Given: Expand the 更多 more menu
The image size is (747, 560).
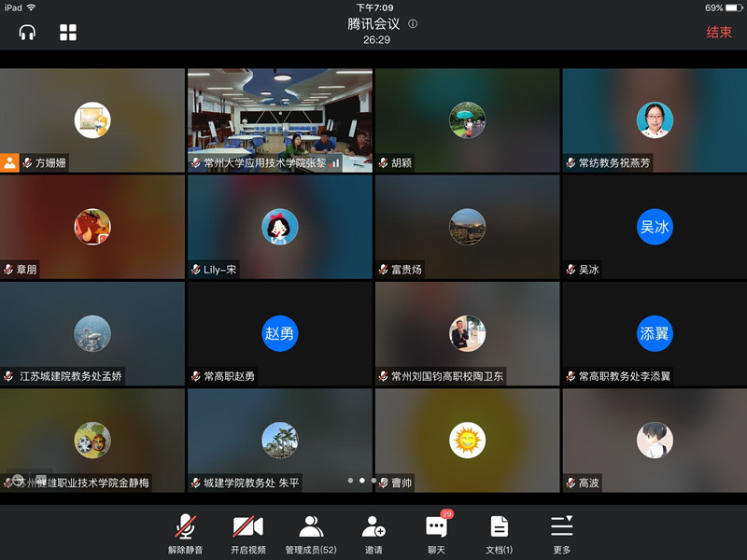Looking at the screenshot, I should click(561, 534).
